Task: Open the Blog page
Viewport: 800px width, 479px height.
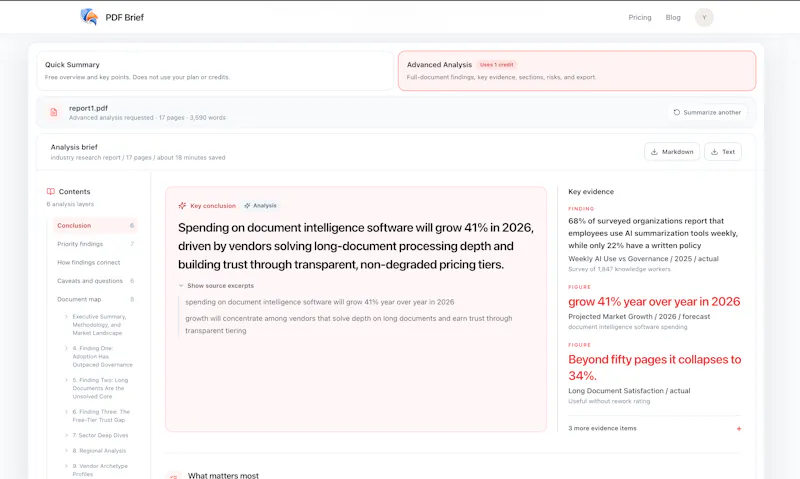Action: pos(673,17)
